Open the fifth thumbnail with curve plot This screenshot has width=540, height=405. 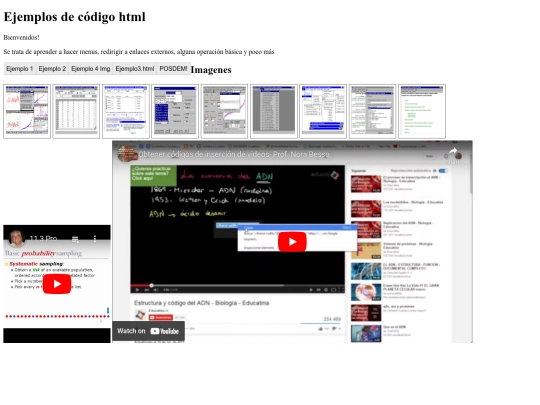point(224,111)
